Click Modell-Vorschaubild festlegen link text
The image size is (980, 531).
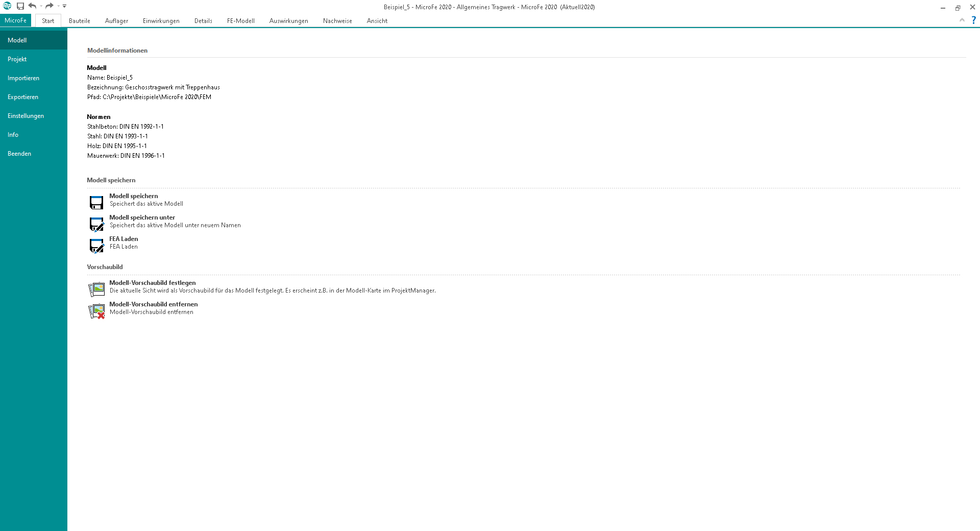(x=153, y=283)
